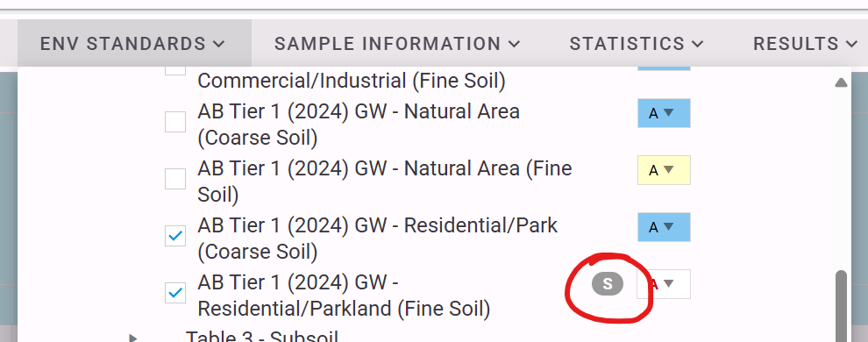Open the STATISTICS menu
The height and width of the screenshot is (342, 868).
(x=637, y=43)
